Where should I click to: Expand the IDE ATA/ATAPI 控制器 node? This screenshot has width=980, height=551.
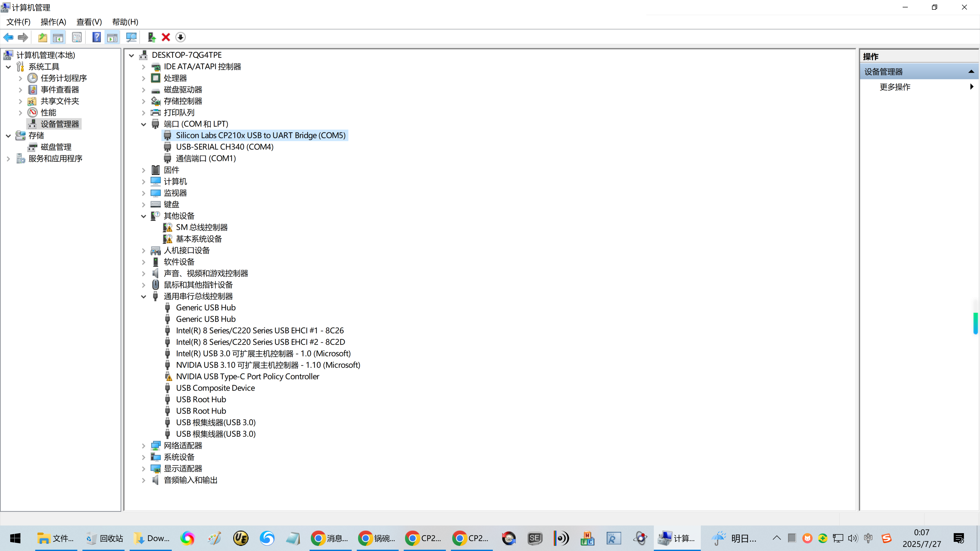tap(143, 67)
